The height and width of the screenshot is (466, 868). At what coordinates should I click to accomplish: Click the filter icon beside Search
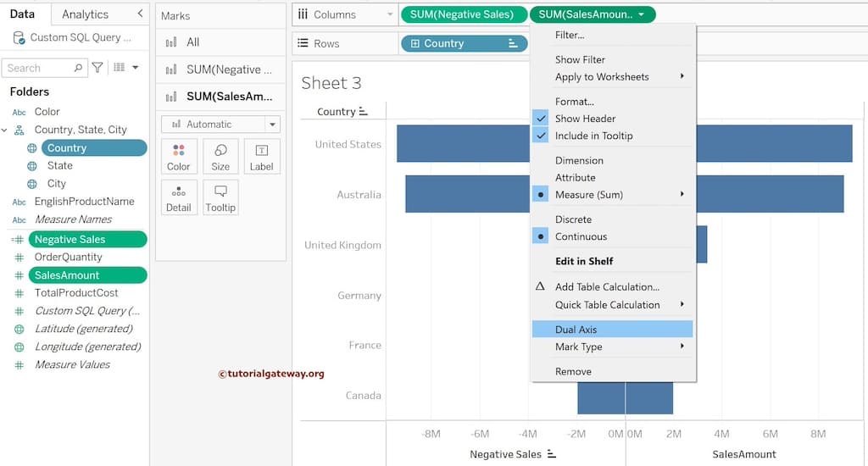pos(97,68)
